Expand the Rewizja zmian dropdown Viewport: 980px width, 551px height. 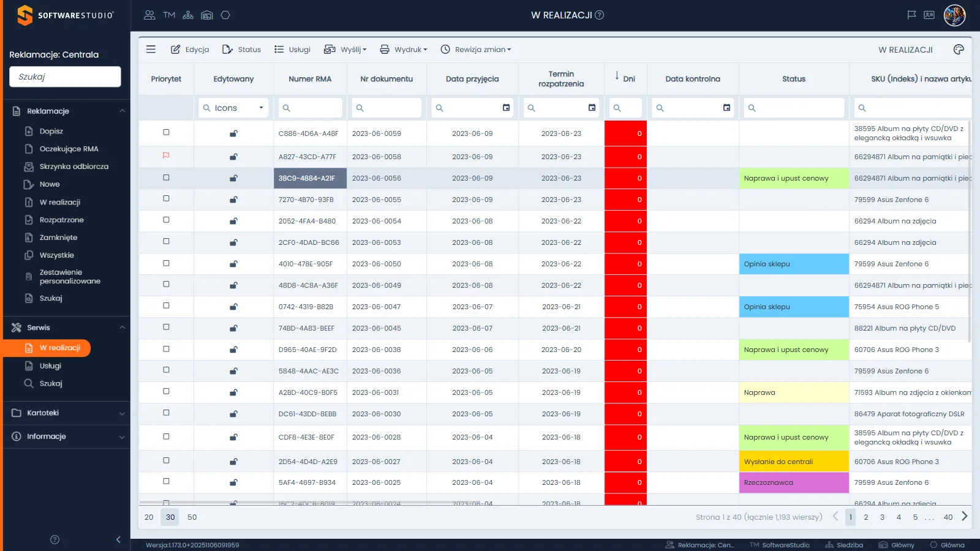(x=476, y=50)
